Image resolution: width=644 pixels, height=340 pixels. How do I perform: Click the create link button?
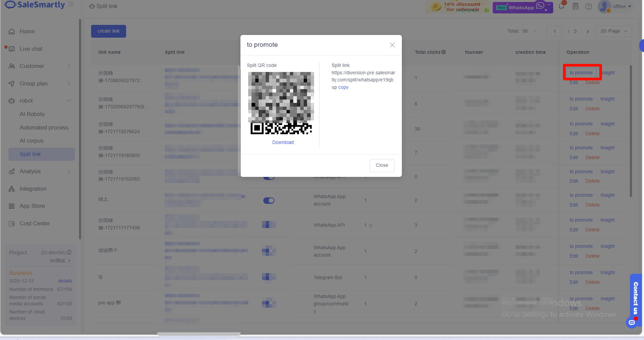109,31
